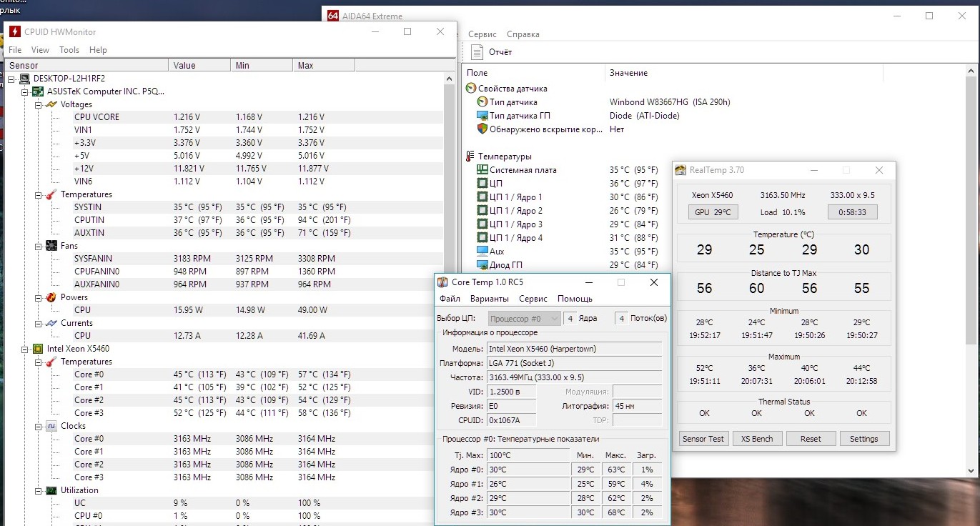Click the Tj. Max 100°C value in Core Temp
This screenshot has height=526, width=980.
528,455
